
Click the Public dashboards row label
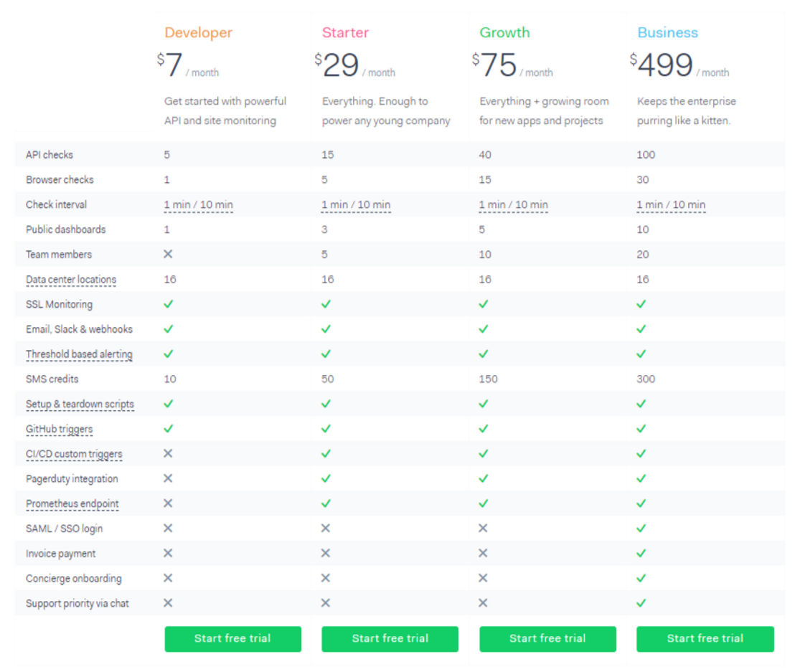tap(66, 229)
